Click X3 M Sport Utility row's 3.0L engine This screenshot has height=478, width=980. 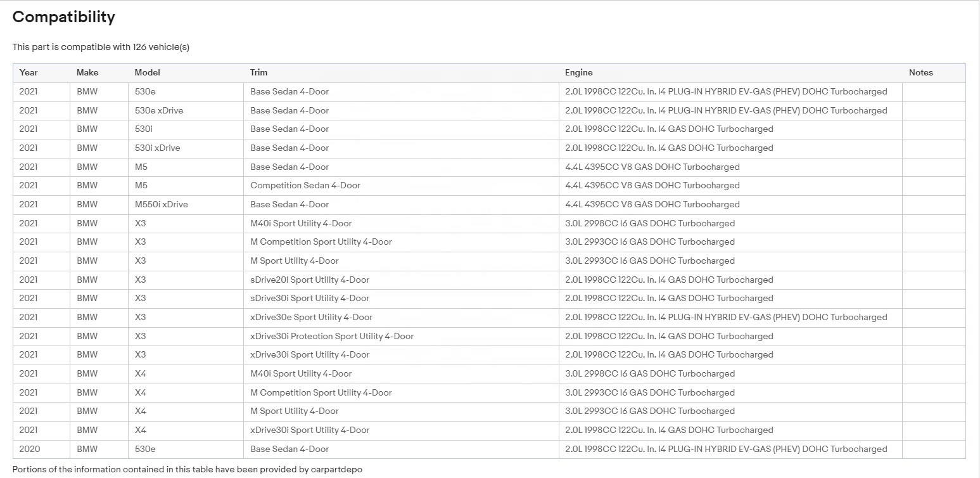650,261
